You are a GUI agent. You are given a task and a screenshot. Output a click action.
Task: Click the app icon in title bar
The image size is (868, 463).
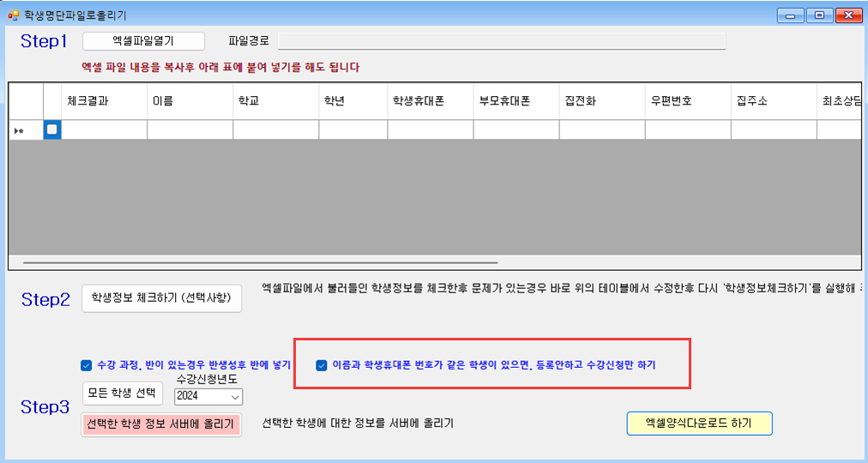click(13, 15)
